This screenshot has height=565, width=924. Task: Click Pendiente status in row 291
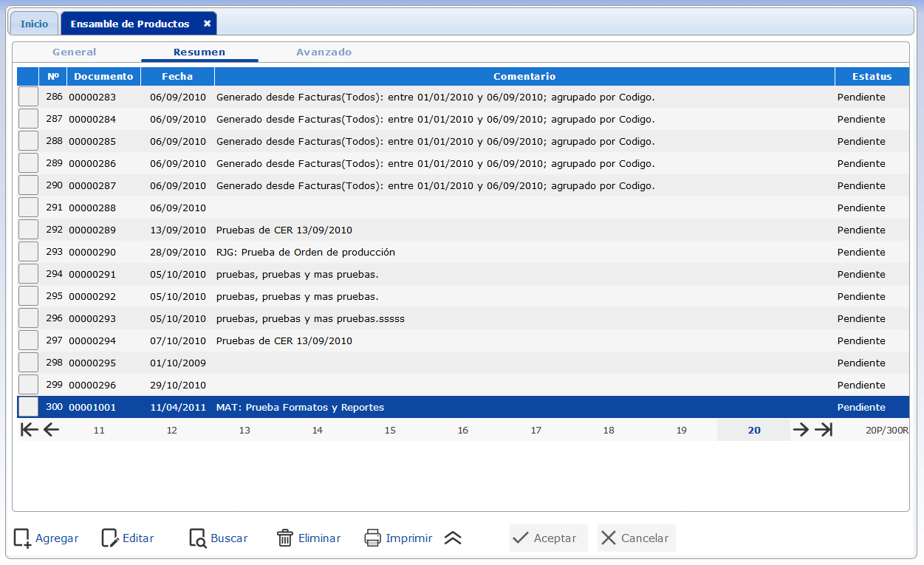click(861, 208)
